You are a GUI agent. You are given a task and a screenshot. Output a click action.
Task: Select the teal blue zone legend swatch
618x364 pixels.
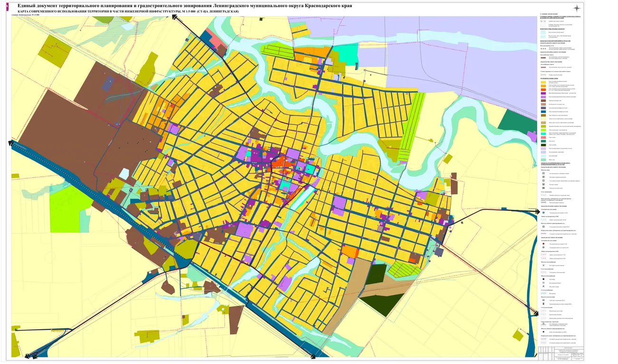(543, 112)
